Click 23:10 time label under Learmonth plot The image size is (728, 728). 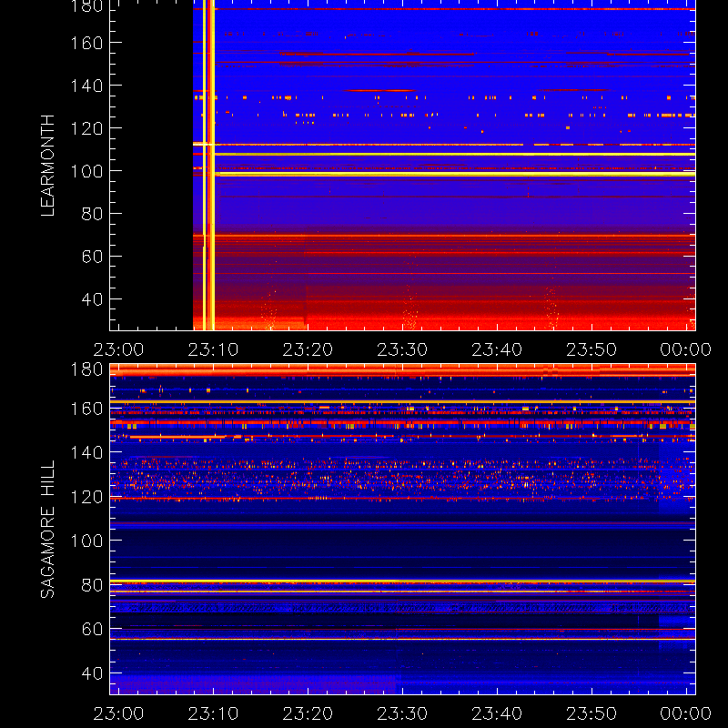tap(213, 349)
